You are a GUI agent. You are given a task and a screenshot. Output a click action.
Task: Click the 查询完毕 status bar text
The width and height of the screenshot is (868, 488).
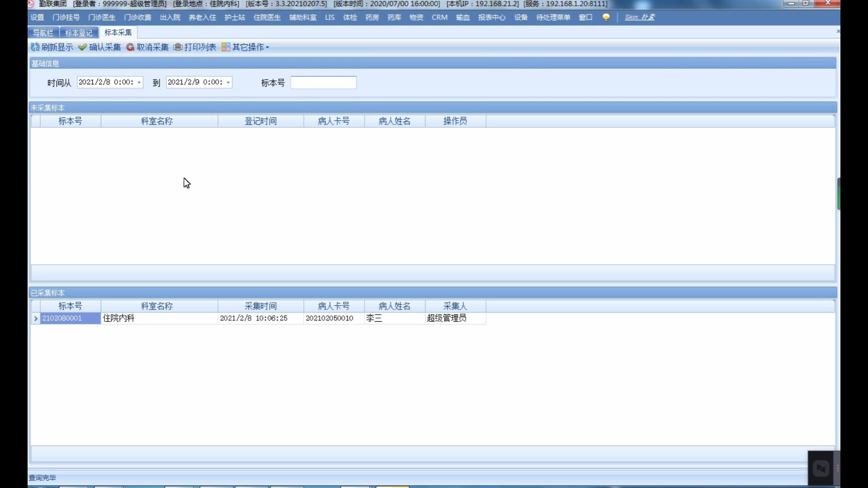[x=42, y=478]
